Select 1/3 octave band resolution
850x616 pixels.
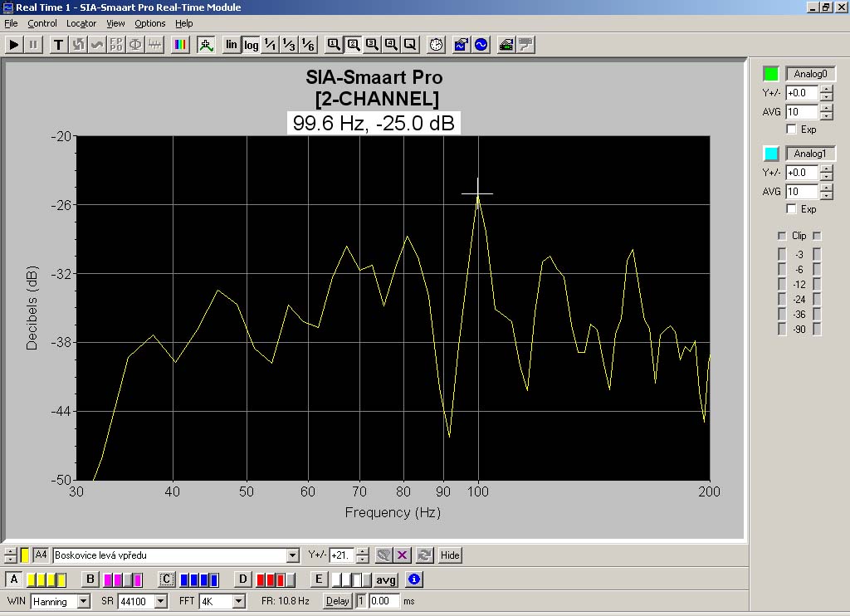point(289,45)
